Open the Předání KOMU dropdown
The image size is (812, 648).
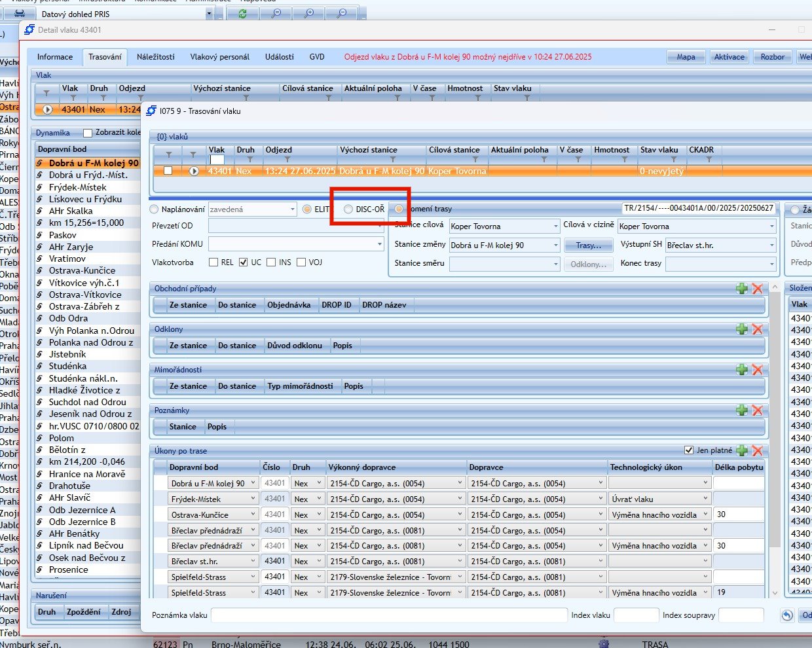[379, 244]
